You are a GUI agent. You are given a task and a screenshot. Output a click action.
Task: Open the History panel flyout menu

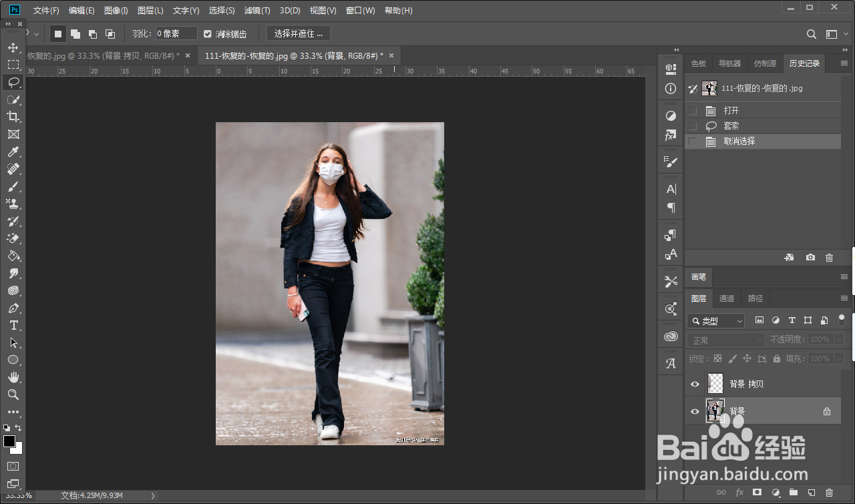click(844, 63)
